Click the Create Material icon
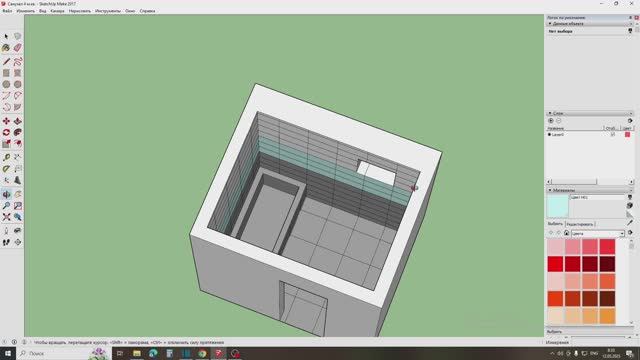 [630, 206]
